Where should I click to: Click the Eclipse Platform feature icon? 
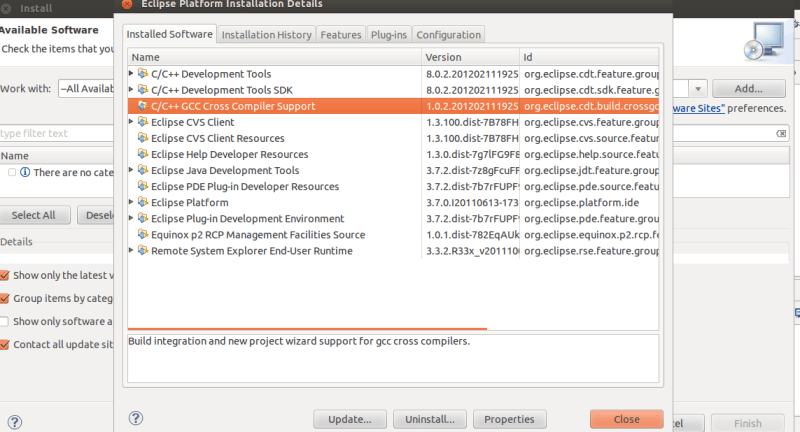143,202
